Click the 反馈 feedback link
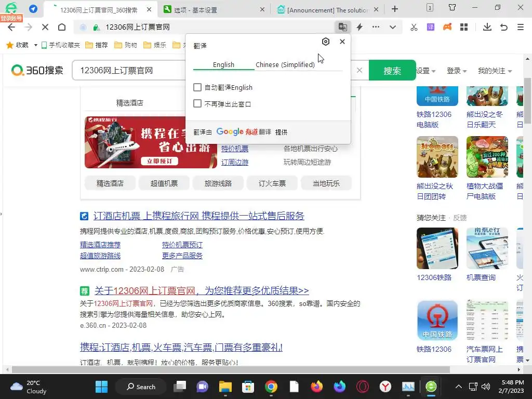 pos(460,218)
